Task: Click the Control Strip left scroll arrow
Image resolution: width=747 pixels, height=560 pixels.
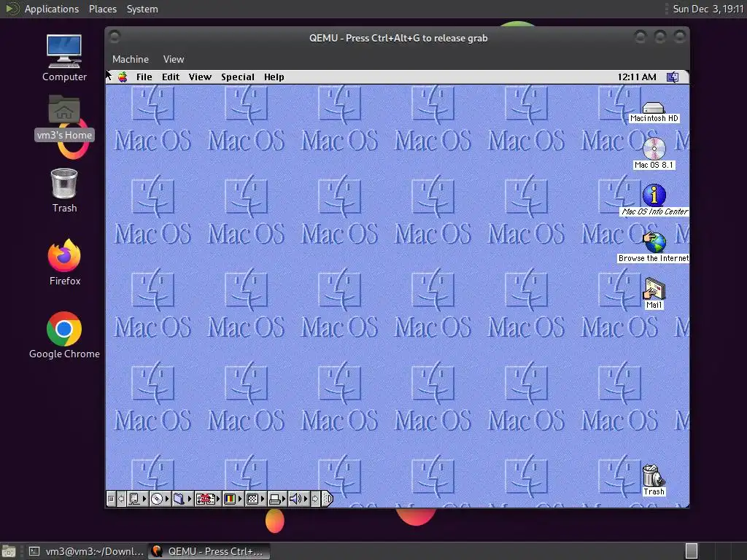Action: click(x=121, y=499)
